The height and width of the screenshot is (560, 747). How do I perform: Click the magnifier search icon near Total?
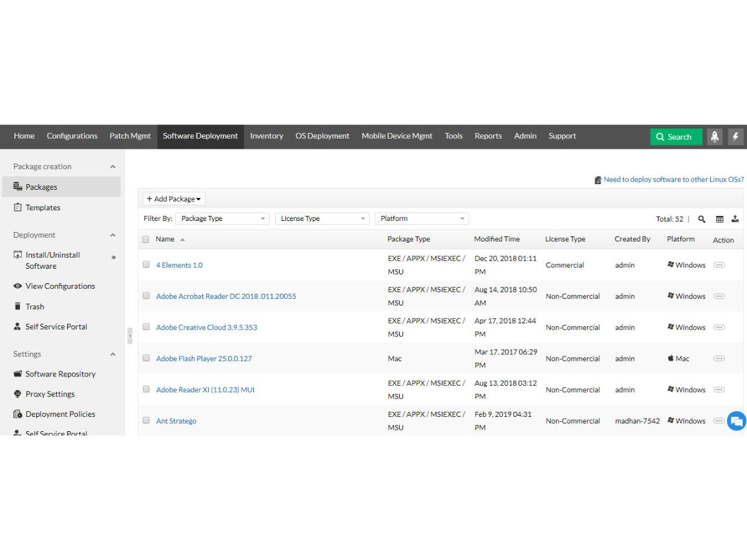click(702, 219)
